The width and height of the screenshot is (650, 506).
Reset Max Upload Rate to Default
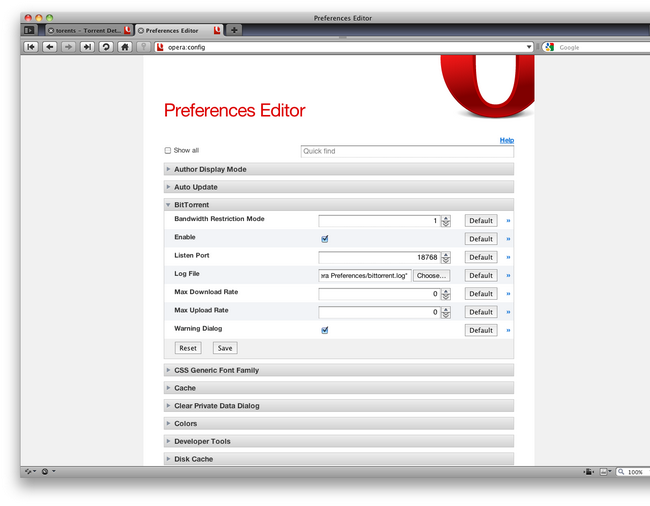[x=481, y=312]
